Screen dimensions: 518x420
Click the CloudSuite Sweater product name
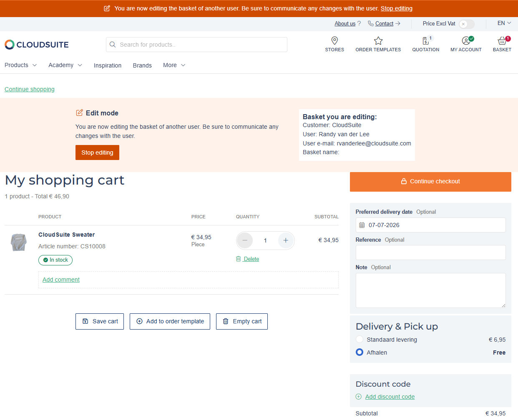click(66, 235)
